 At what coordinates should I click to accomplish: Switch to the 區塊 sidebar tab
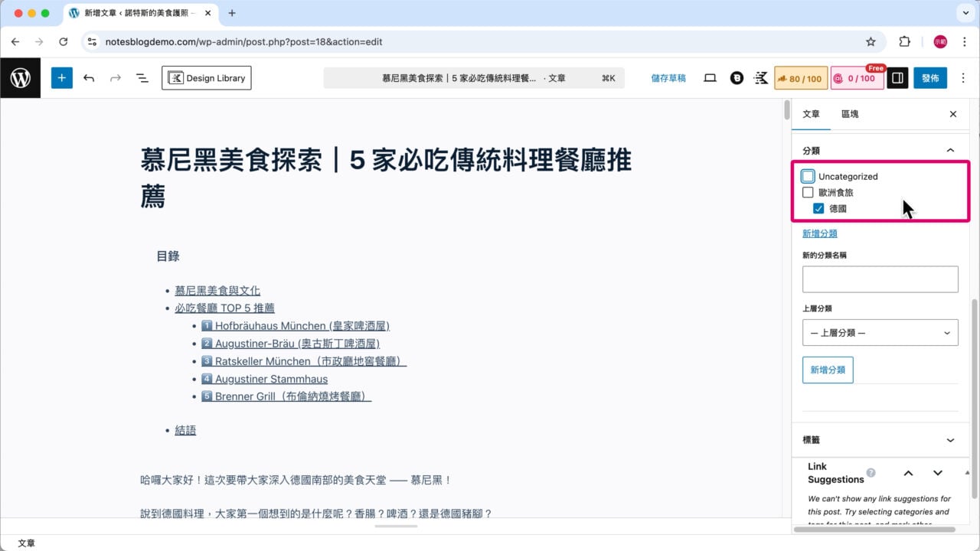(x=850, y=113)
